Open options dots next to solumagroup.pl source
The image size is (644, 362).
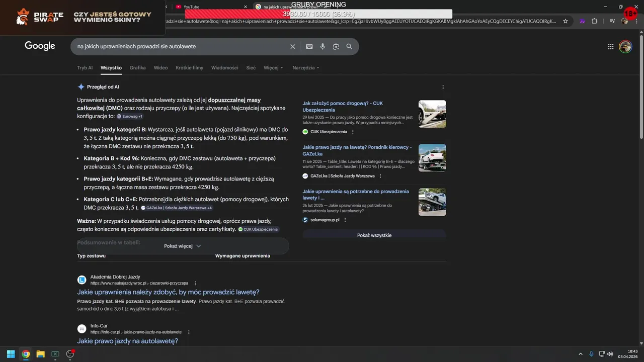[345, 220]
